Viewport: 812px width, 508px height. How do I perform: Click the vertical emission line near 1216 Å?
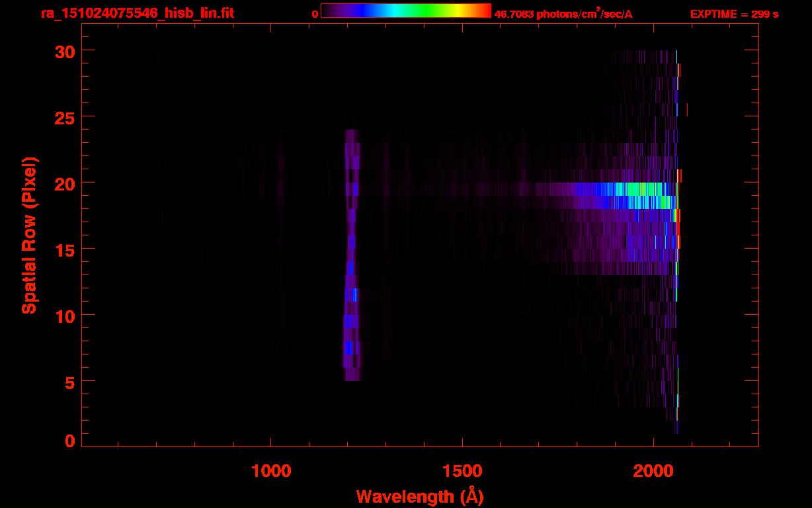pyautogui.click(x=352, y=255)
